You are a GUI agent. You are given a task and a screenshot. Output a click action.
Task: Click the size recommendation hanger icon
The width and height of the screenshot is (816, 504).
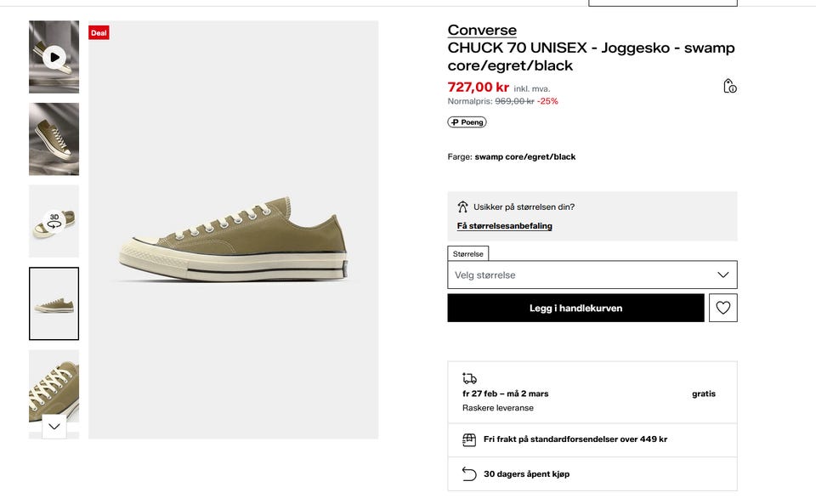(x=462, y=207)
